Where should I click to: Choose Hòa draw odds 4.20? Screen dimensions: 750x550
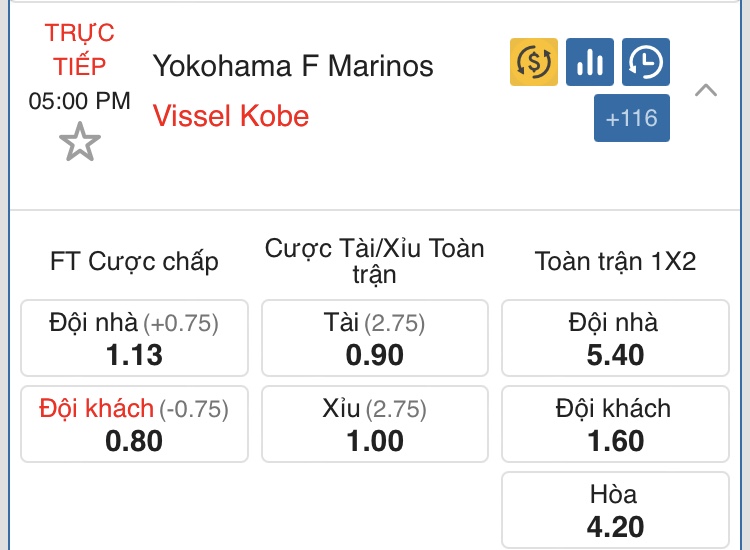coord(616,510)
